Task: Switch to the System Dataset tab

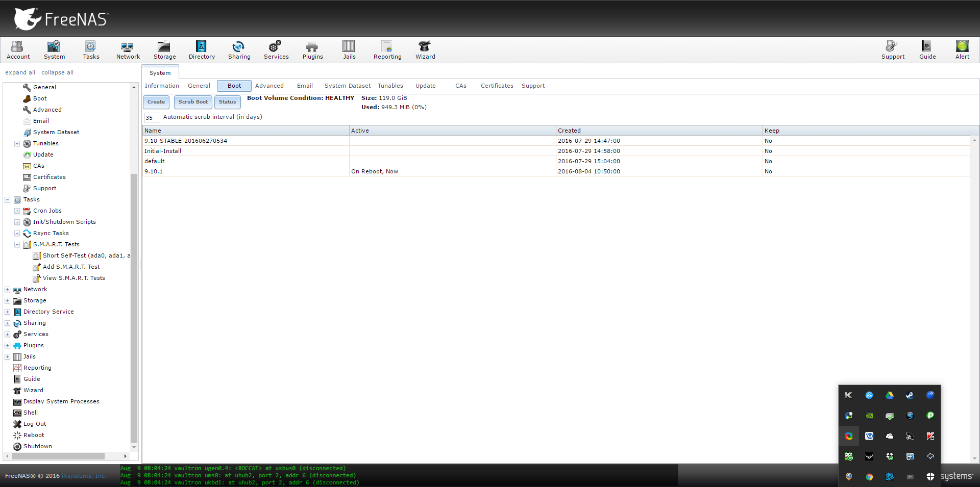Action: pos(348,86)
